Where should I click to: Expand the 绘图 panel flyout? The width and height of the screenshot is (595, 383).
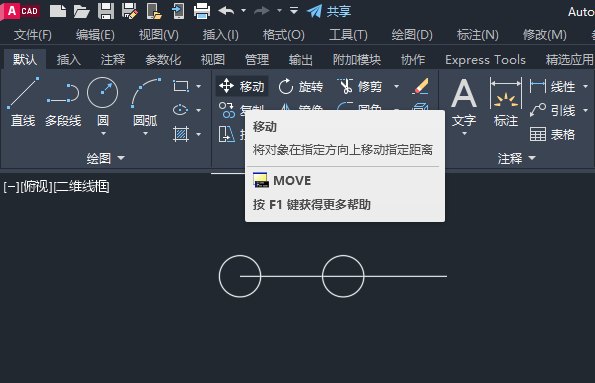[x=105, y=158]
